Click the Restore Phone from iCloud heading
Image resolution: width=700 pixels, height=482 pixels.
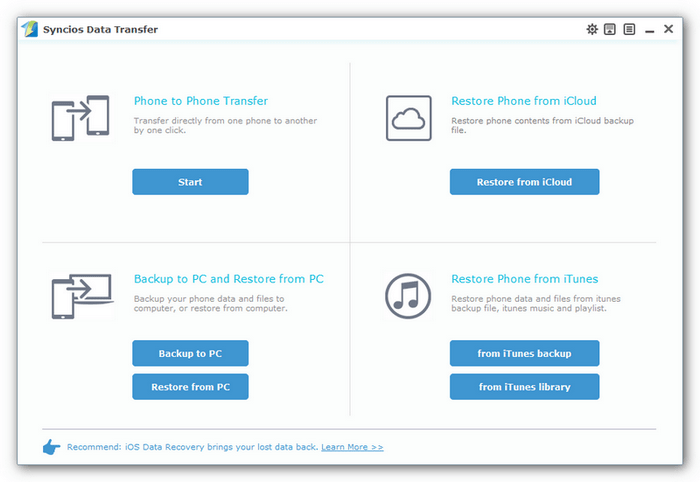coord(524,101)
